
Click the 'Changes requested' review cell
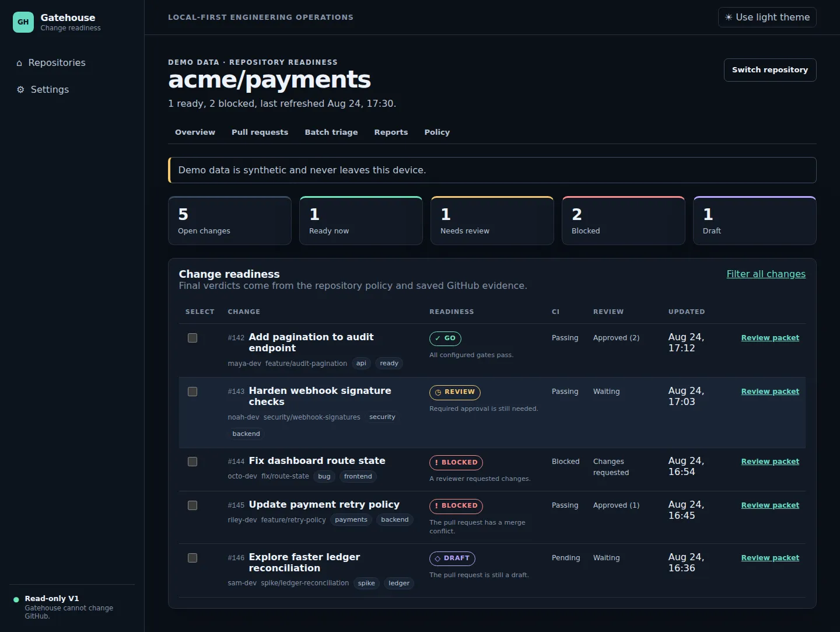pos(611,467)
